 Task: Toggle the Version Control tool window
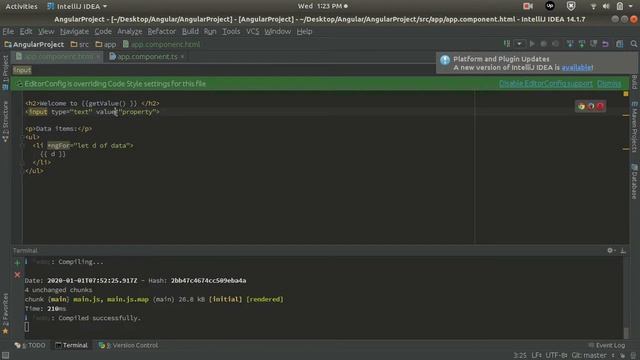coord(128,345)
